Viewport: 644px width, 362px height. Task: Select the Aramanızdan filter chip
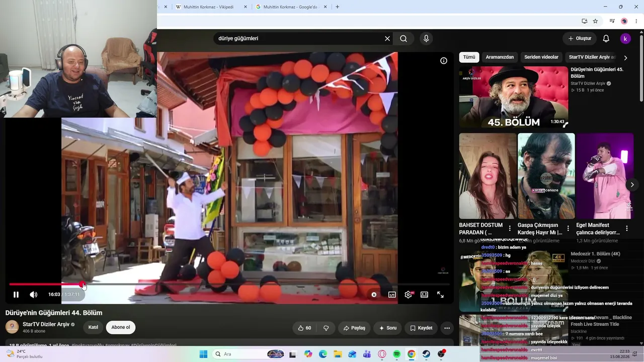point(500,57)
